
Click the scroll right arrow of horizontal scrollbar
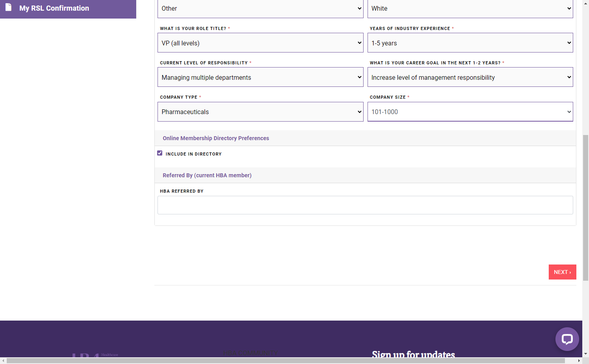coord(579,361)
